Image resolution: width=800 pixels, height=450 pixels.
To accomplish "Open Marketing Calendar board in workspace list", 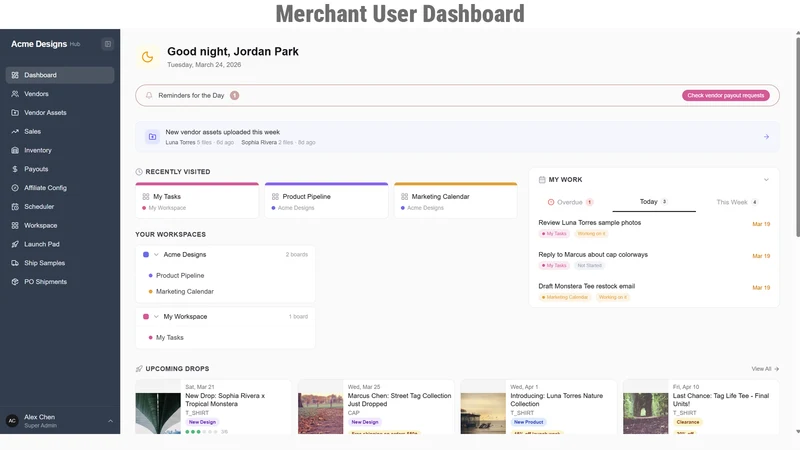I will coord(185,292).
